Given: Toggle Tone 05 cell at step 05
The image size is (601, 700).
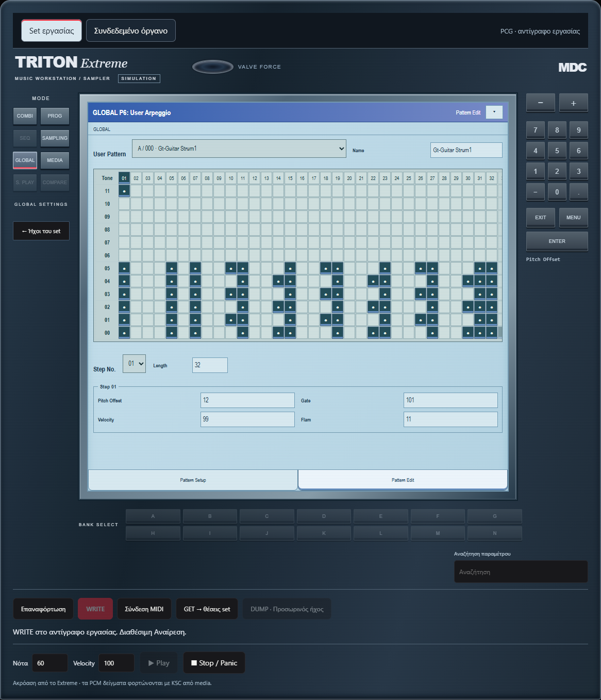Looking at the screenshot, I should click(x=172, y=268).
